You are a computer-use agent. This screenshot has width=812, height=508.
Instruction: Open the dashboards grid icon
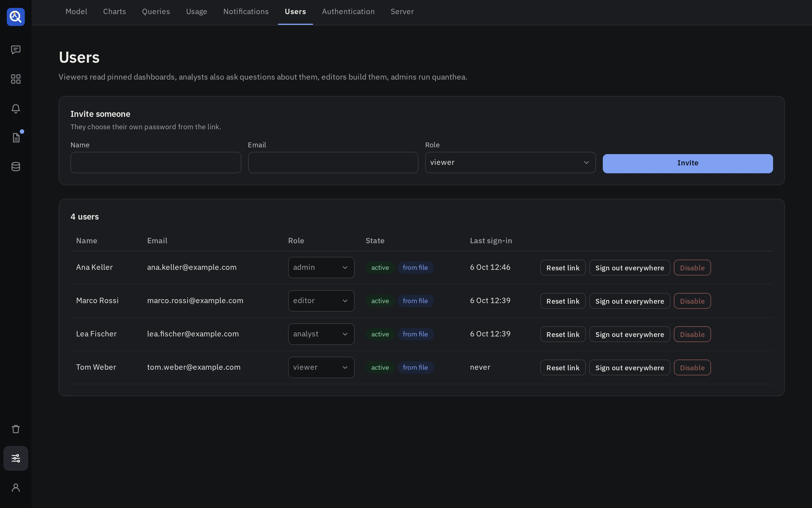16,79
